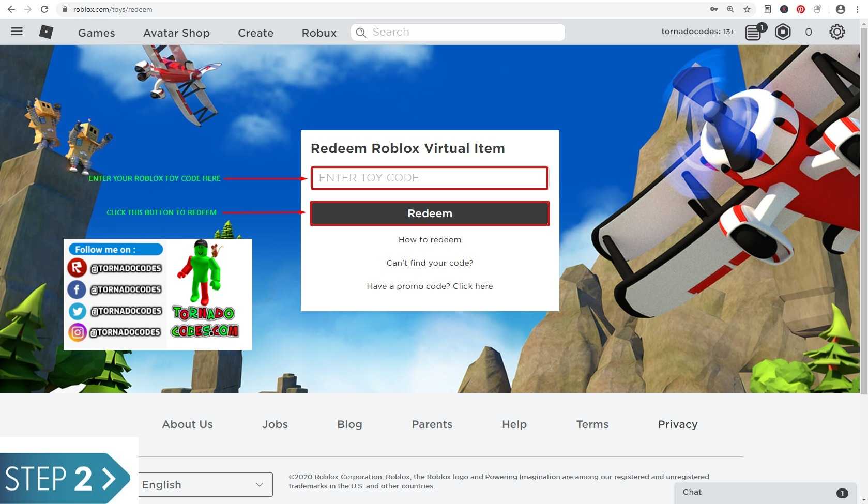Open the Blog footer link
Viewport: 868px width, 504px height.
349,424
